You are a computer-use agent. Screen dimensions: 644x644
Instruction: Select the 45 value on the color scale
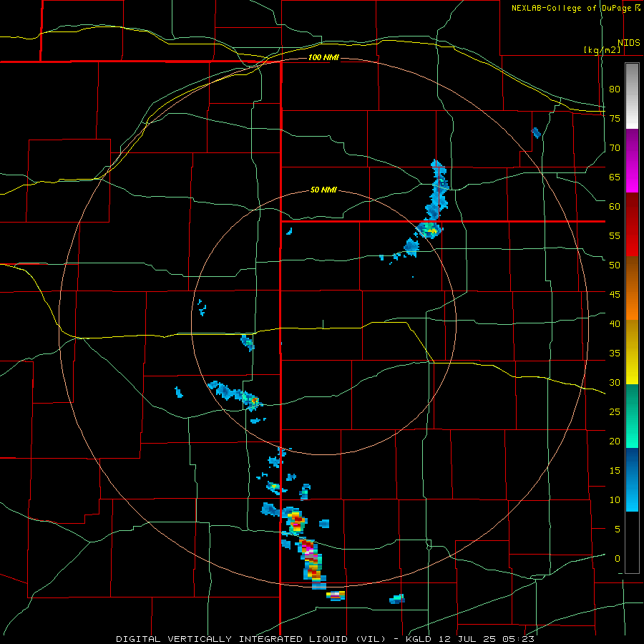coord(615,295)
